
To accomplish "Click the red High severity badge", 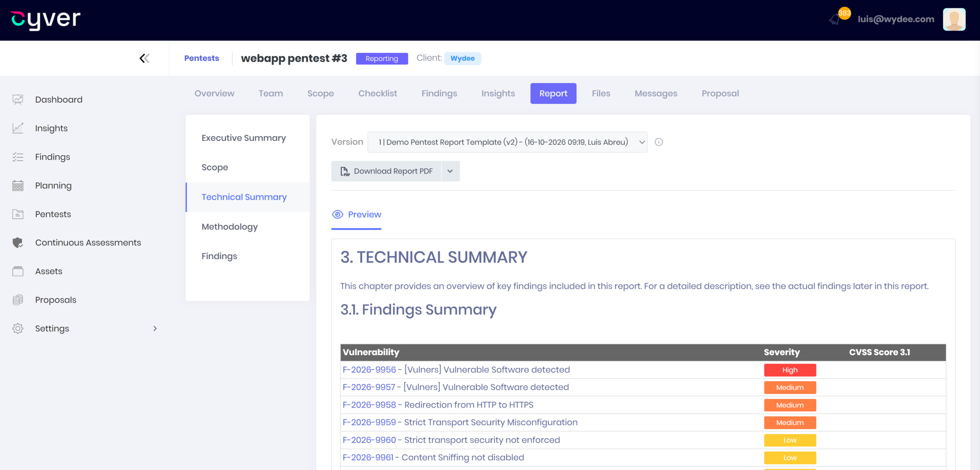I will 790,370.
